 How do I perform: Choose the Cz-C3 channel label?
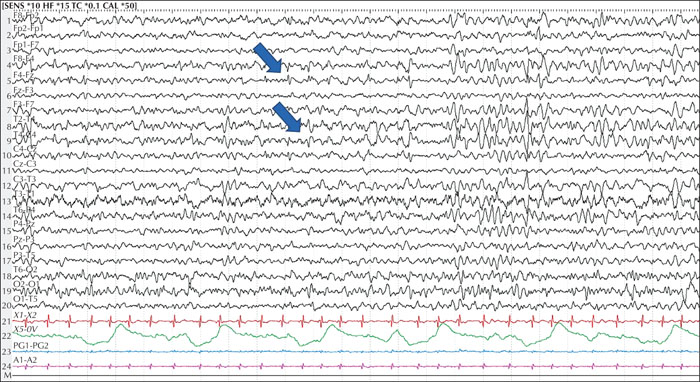(25, 164)
